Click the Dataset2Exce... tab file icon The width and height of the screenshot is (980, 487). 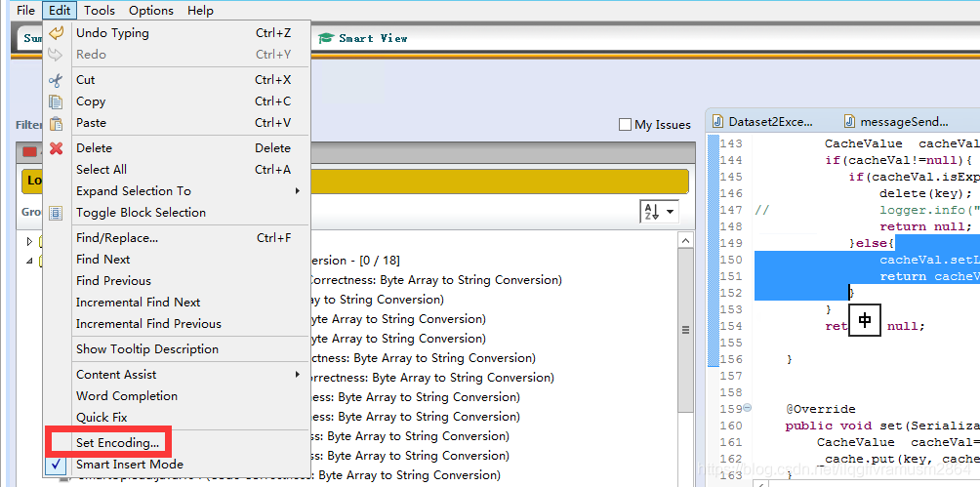(x=717, y=122)
